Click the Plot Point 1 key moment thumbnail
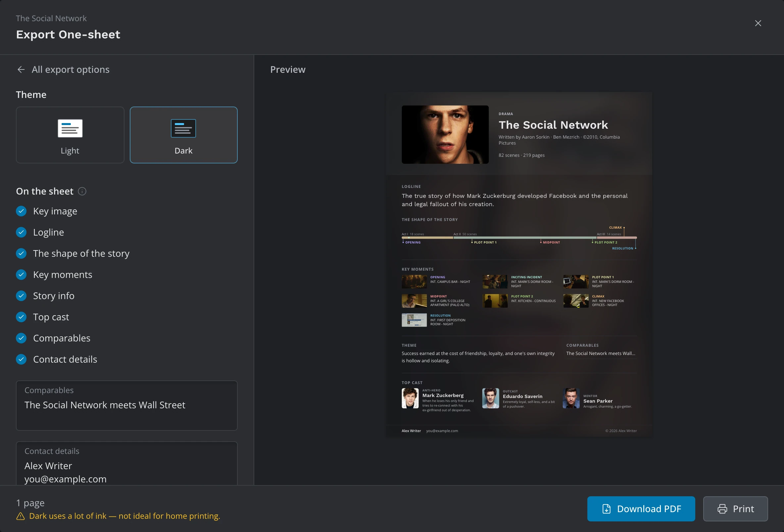 pyautogui.click(x=576, y=282)
